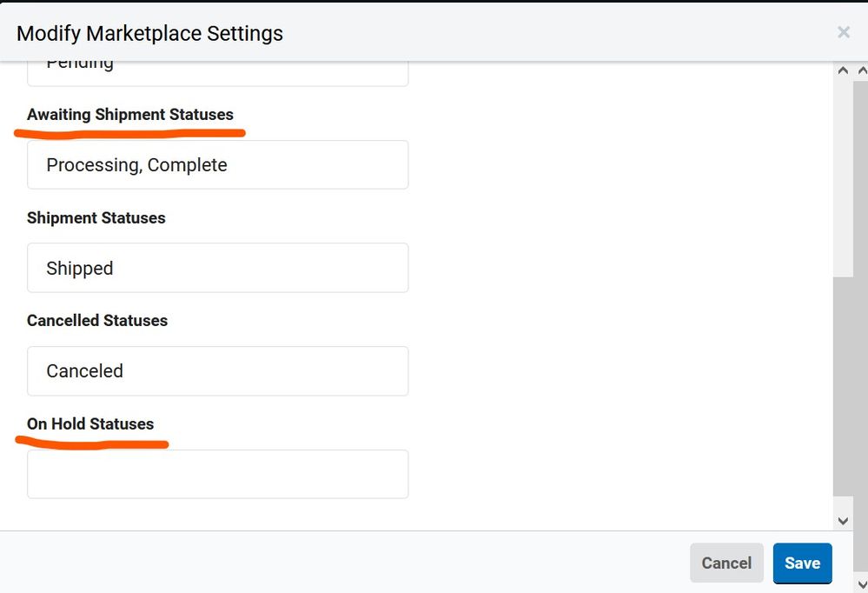Click the underlined Awaiting Shipment Statuses label
868x593 pixels.
point(129,114)
